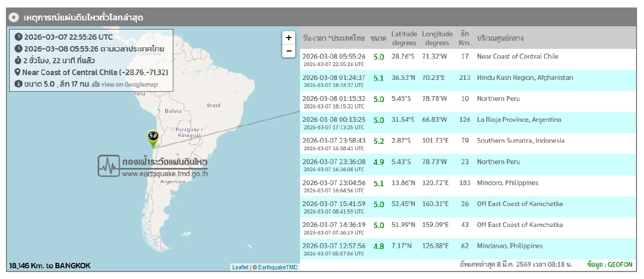Viewport: 644px width, 279px height.
Task: Click the seismograph watermark logo on the map
Action: [x=109, y=166]
